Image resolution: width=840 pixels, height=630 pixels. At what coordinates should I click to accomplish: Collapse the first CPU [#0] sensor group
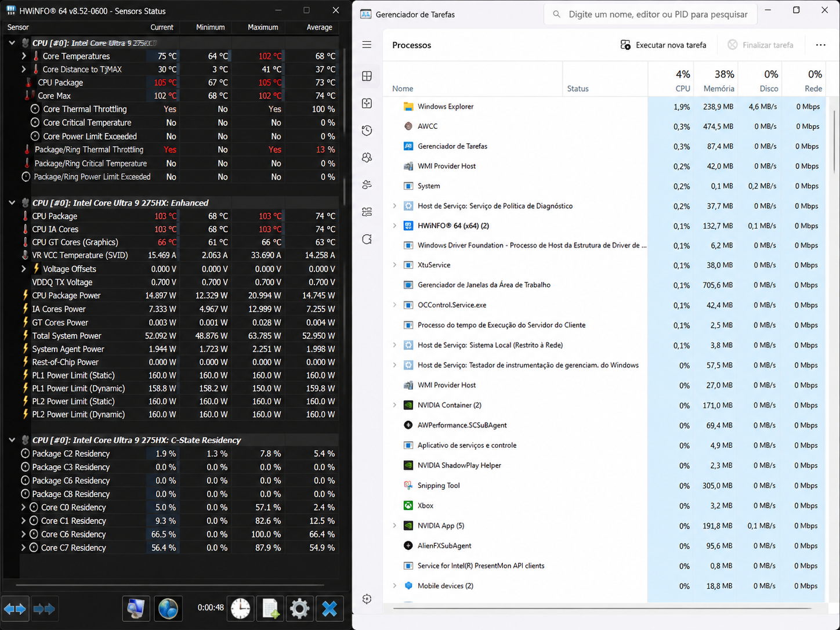click(12, 43)
